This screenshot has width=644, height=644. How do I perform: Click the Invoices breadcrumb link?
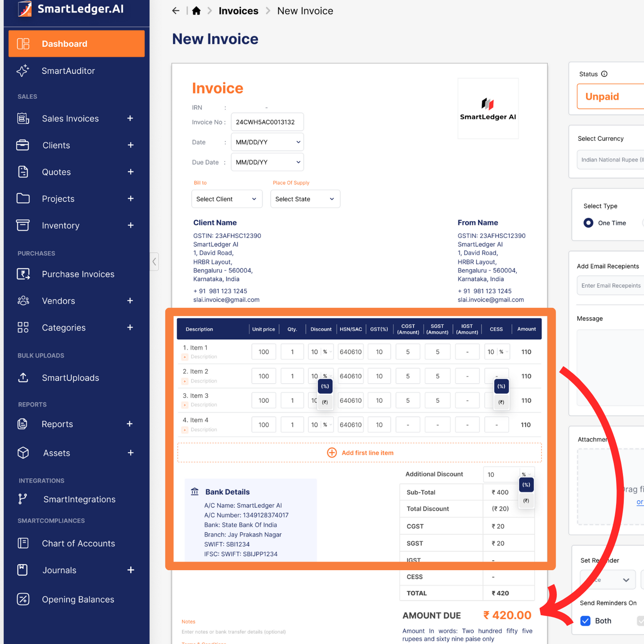click(x=238, y=11)
